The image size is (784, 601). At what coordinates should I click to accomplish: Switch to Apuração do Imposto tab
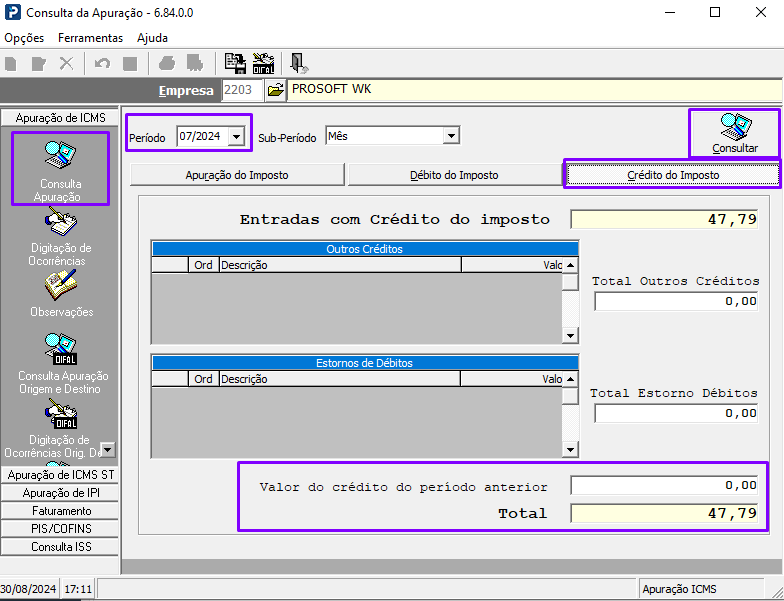tap(237, 175)
